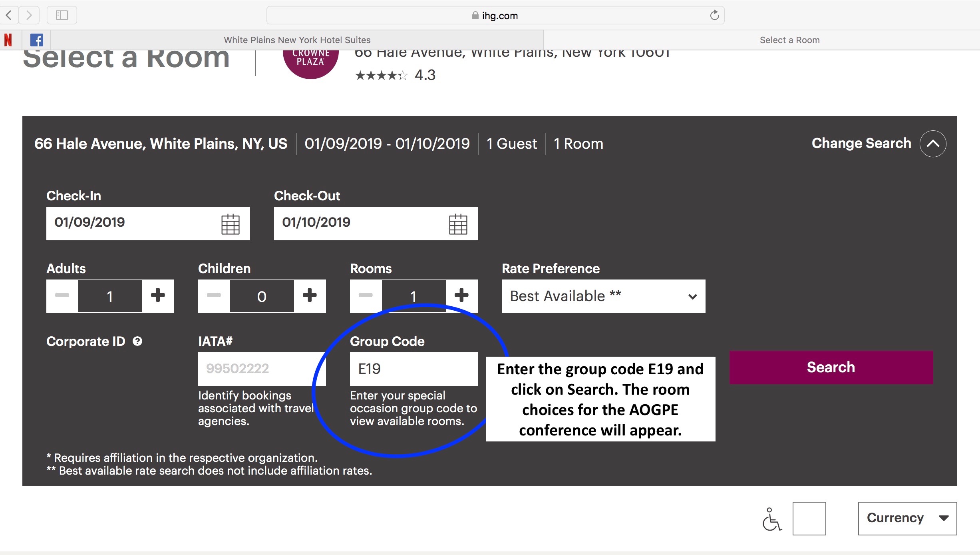Click the empty box beside accessibility icon
980x555 pixels.
pos(809,518)
